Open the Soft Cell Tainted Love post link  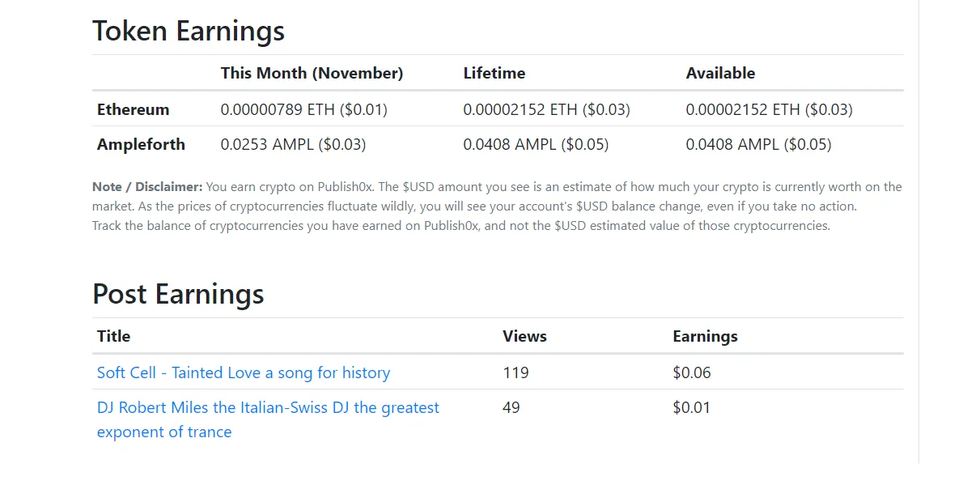coord(244,372)
